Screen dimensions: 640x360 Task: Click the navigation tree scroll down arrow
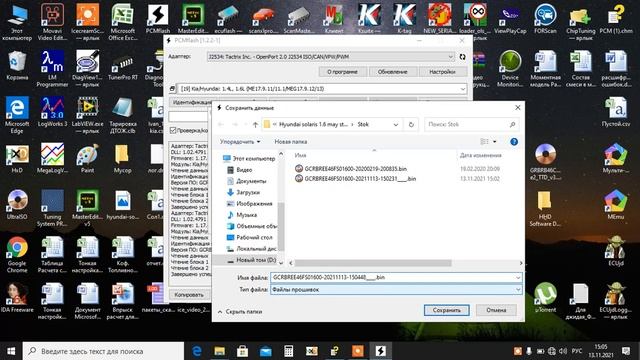click(x=281, y=263)
